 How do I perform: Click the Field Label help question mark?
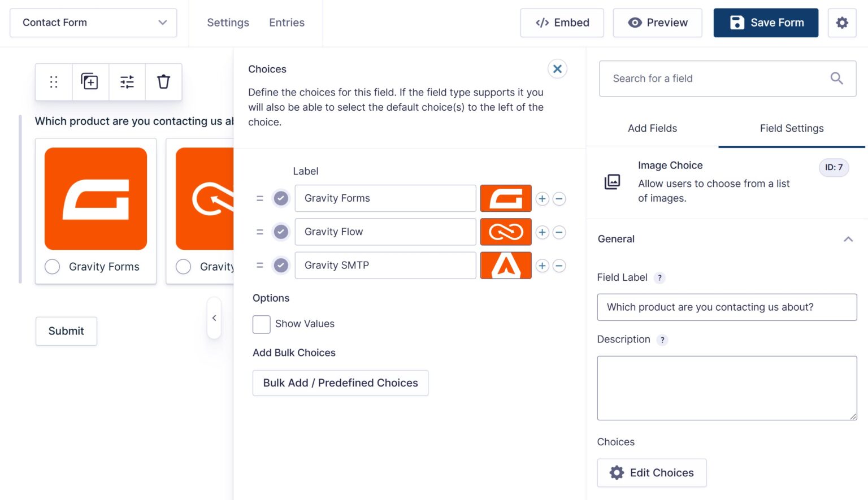[659, 277]
